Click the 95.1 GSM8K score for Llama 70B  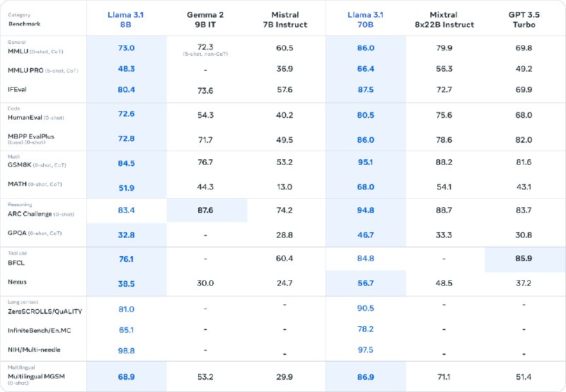365,162
